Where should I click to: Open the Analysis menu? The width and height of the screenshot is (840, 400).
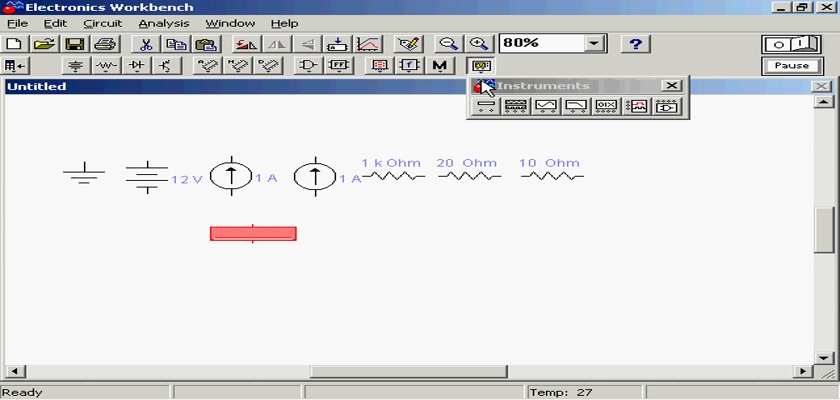click(164, 24)
